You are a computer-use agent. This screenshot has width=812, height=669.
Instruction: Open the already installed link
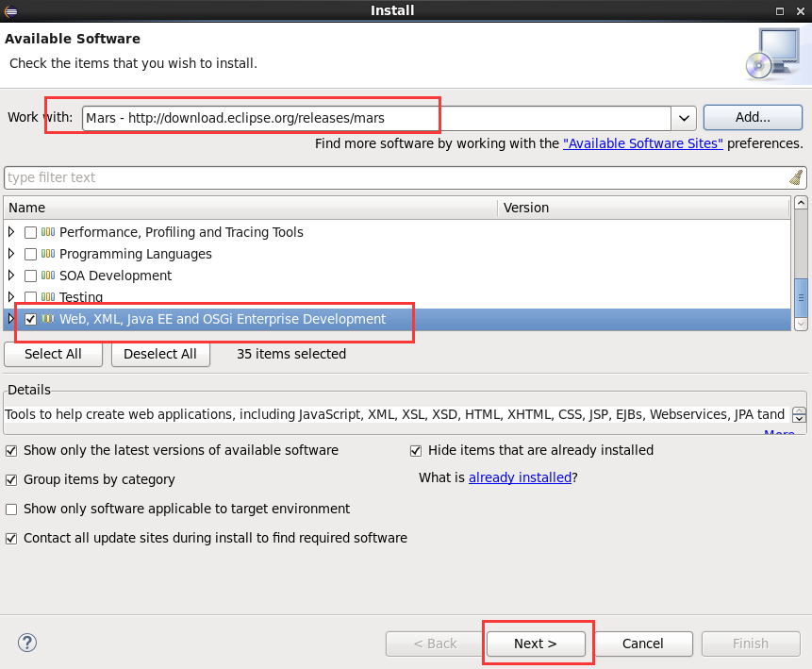[520, 477]
